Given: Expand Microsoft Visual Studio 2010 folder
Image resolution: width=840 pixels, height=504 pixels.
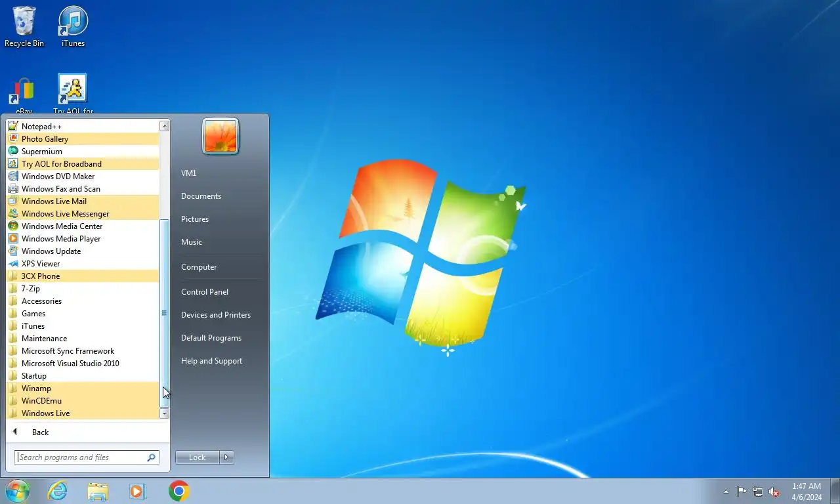Looking at the screenshot, I should pos(83,363).
